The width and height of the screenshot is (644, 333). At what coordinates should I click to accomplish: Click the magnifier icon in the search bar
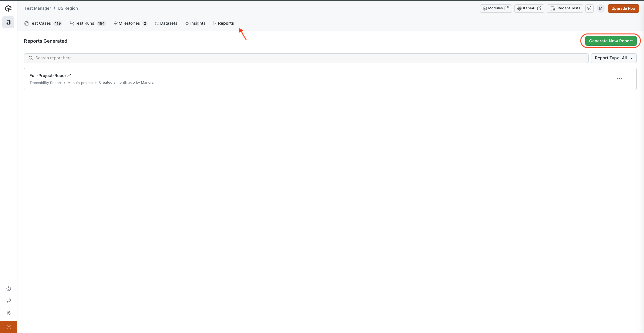pos(31,58)
